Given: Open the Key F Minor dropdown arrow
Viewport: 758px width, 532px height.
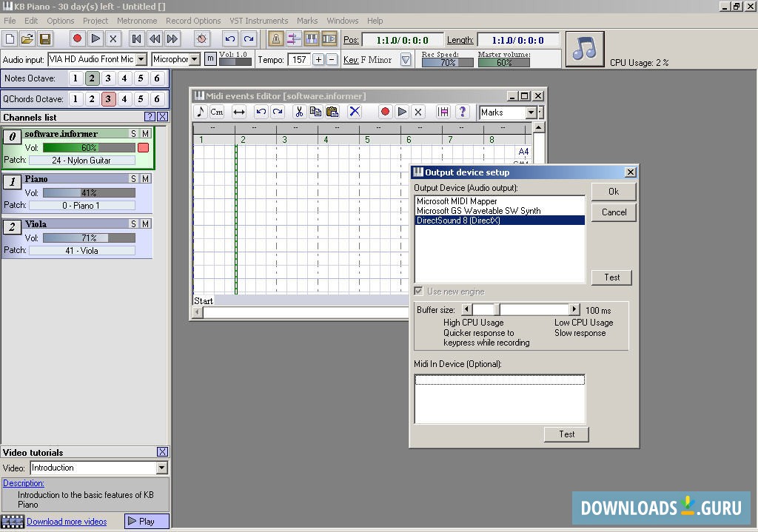Looking at the screenshot, I should 406,59.
